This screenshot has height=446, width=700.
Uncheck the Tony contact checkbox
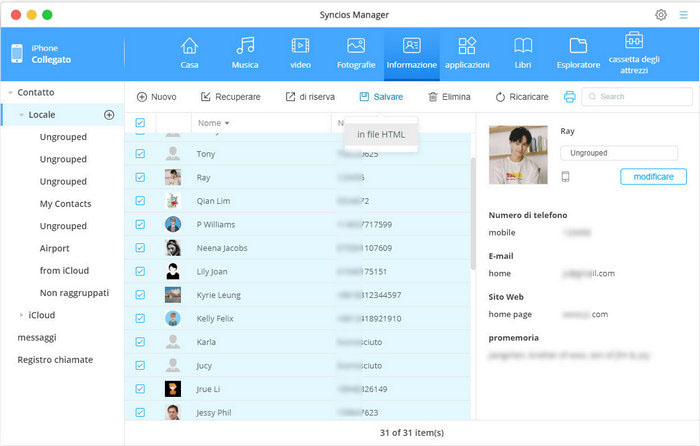(x=140, y=154)
